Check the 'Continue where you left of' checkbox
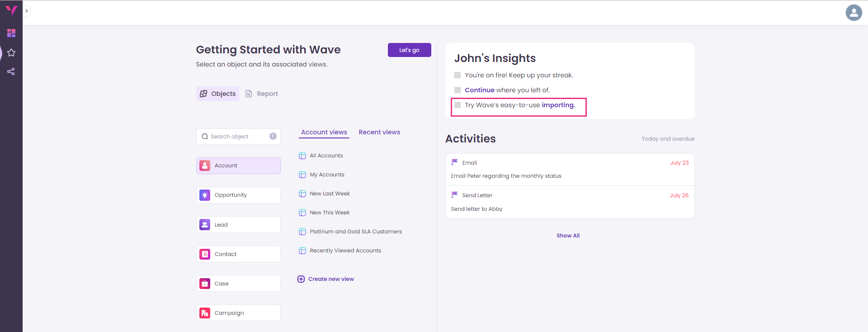868x332 pixels. click(458, 90)
